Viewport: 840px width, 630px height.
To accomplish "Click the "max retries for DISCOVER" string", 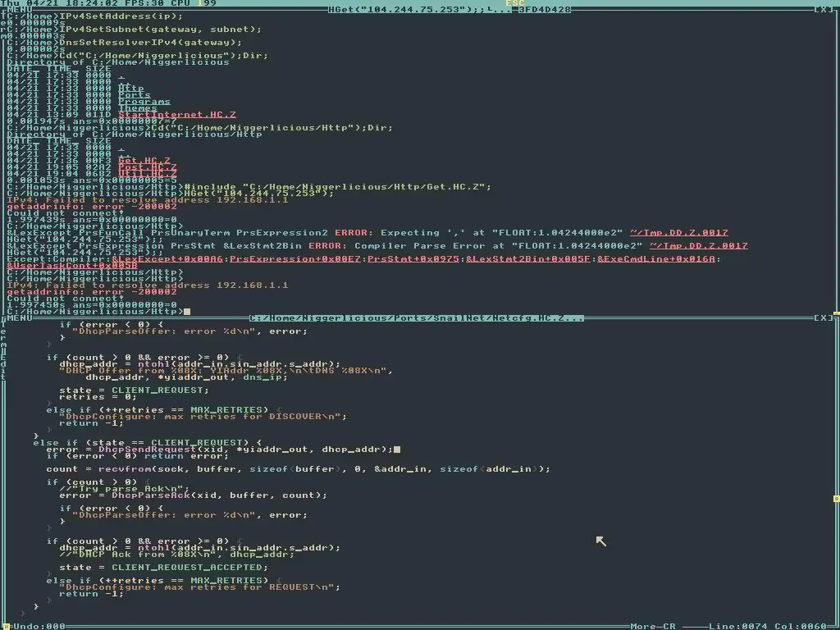I will (203, 417).
